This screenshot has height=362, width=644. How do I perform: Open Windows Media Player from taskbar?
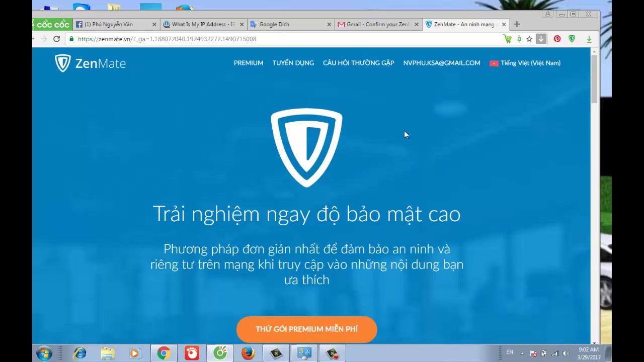(x=135, y=353)
